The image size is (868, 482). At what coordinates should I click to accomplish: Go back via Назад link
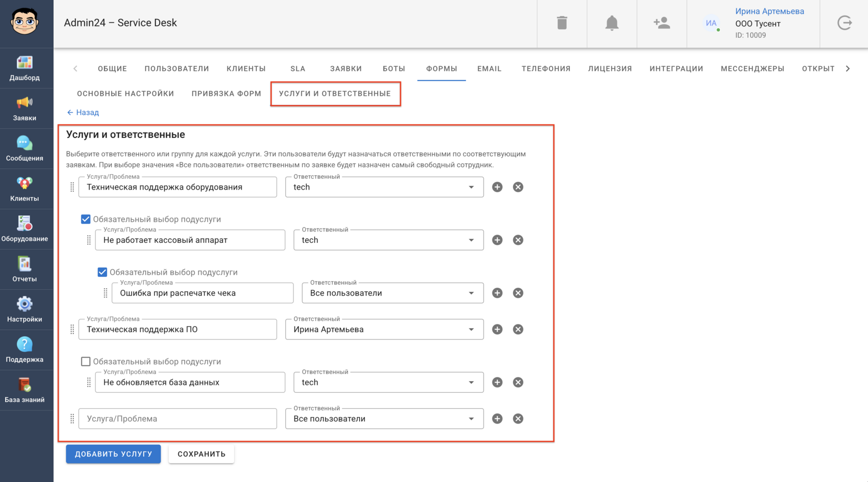(x=83, y=112)
